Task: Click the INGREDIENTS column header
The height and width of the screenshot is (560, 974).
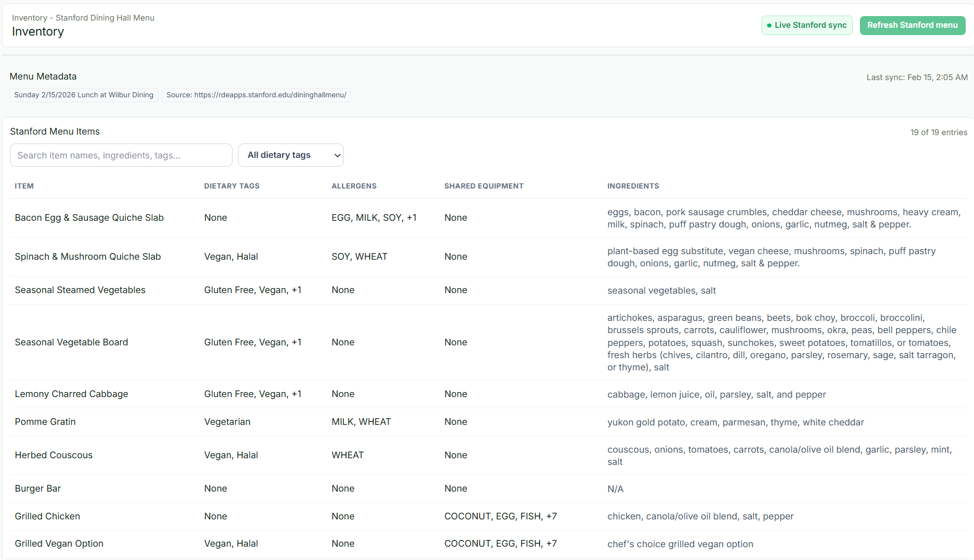Action: [633, 186]
